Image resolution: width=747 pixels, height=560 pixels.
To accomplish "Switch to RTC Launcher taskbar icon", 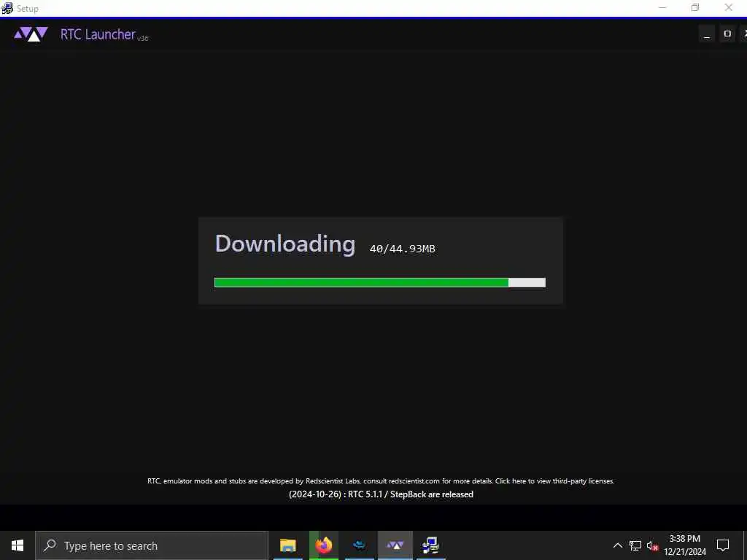I will [395, 545].
